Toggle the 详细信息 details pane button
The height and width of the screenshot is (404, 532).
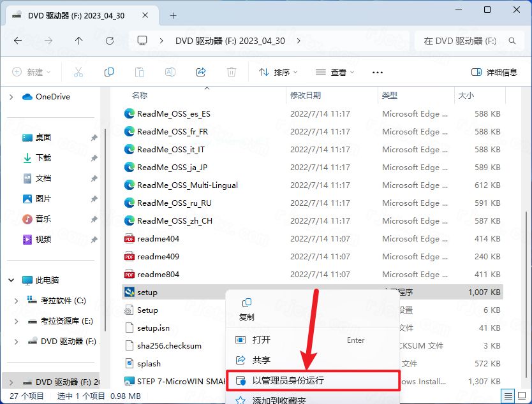pos(494,72)
